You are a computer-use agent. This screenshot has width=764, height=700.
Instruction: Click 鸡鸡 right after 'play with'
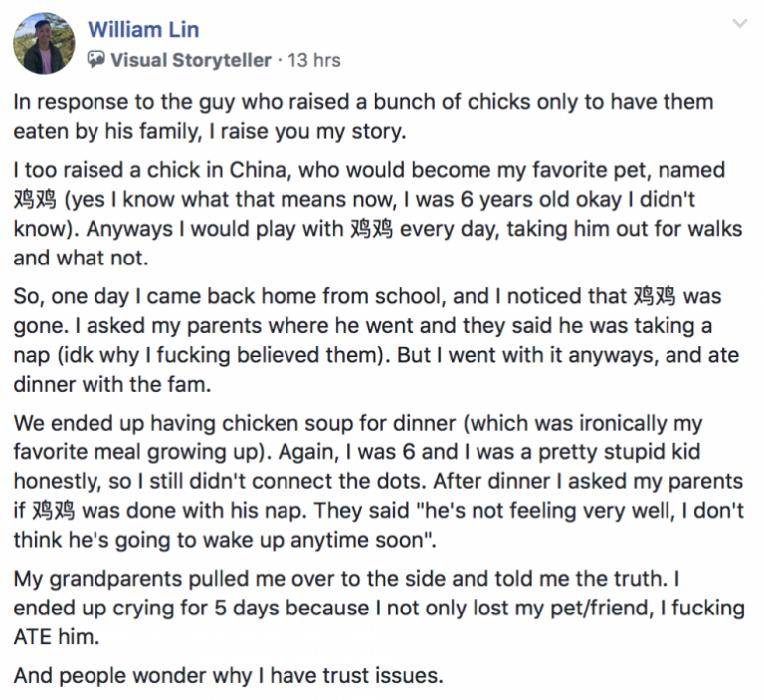tap(372, 229)
